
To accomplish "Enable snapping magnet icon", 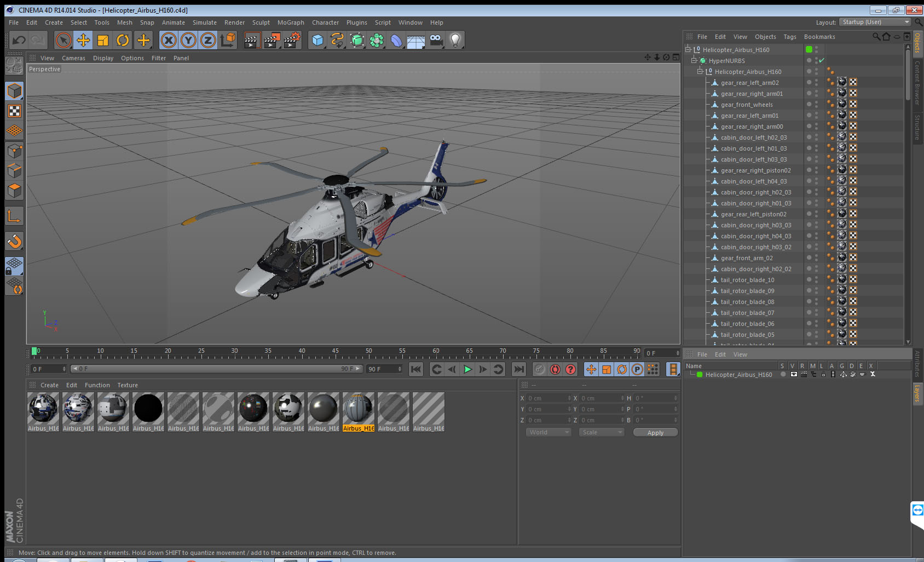I will pos(14,241).
